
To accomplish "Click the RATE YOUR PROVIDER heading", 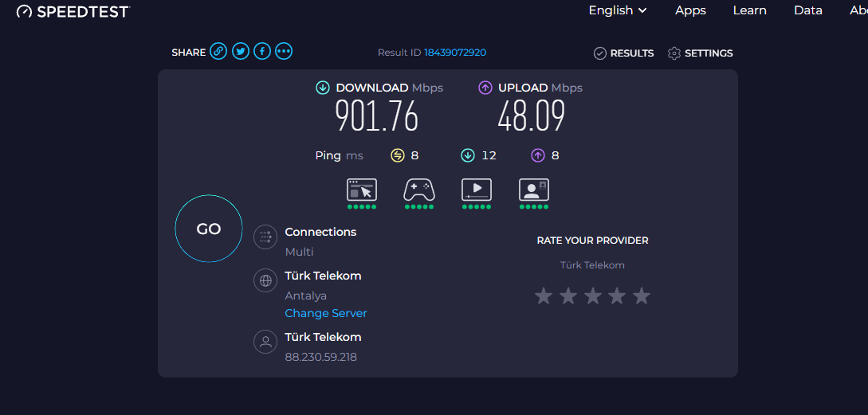I will pos(592,241).
